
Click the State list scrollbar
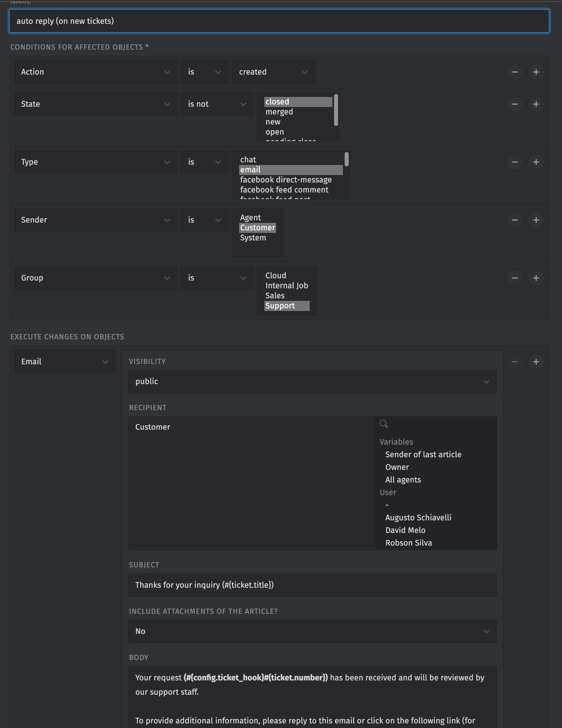point(336,110)
